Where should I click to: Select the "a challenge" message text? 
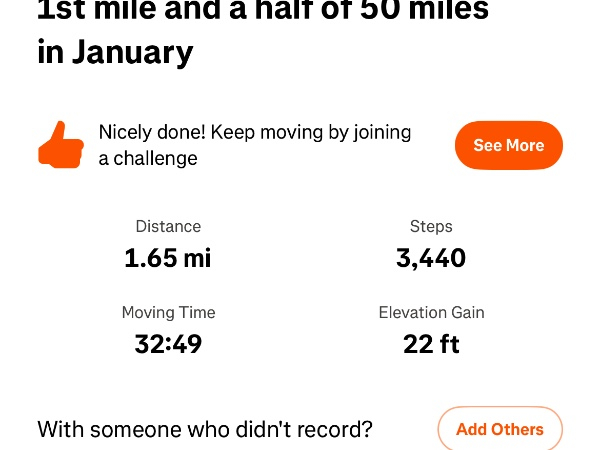tap(148, 158)
